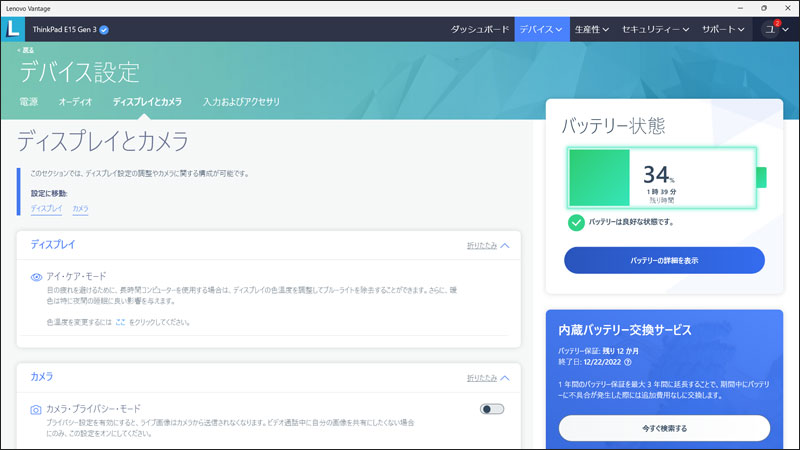Open the 生産性 dropdown menu

(x=592, y=30)
